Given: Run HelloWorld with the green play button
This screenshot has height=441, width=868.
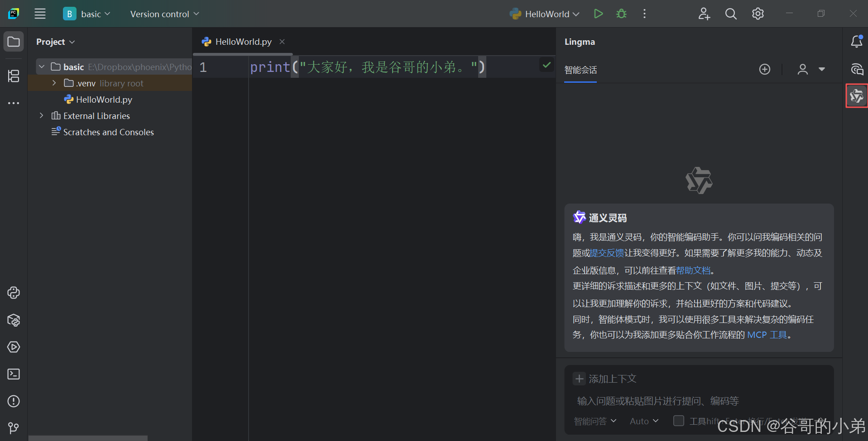Looking at the screenshot, I should pyautogui.click(x=598, y=14).
